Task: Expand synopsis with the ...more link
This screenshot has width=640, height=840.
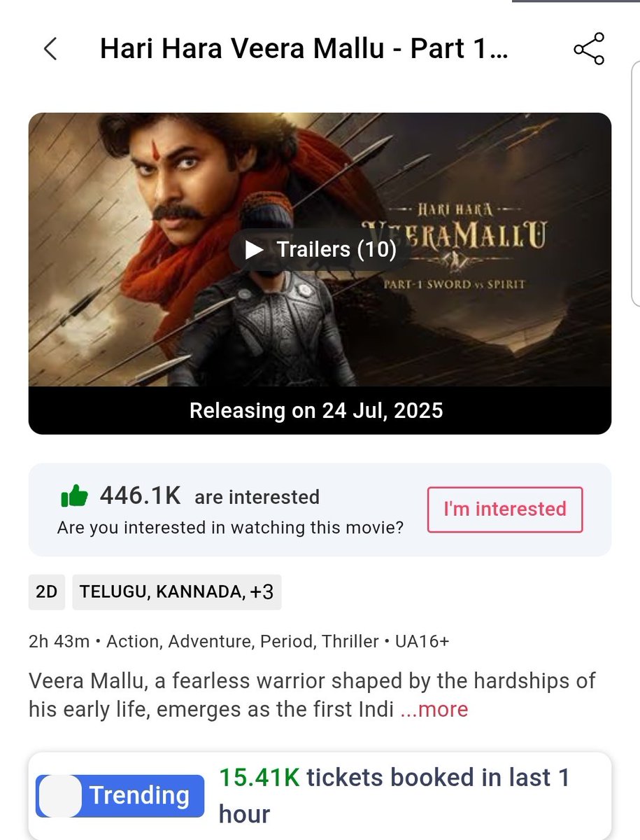Action: (434, 709)
